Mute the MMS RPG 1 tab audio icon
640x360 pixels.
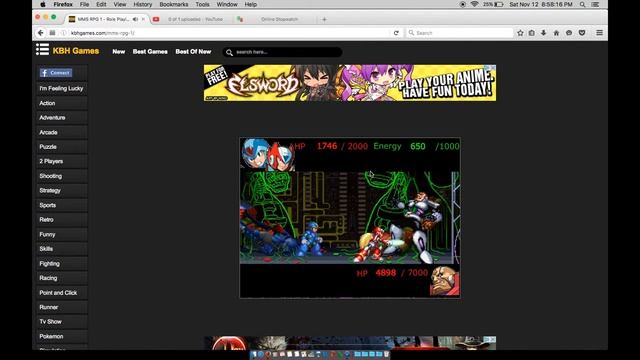pyautogui.click(x=135, y=19)
